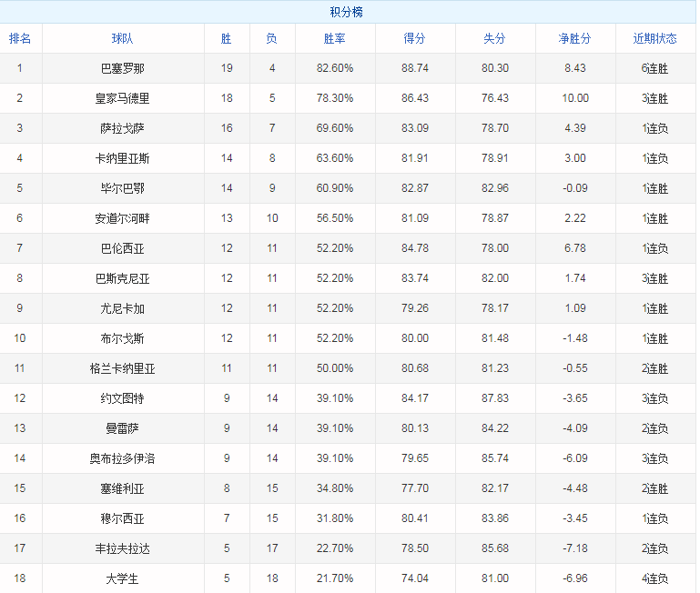Click points conceded 78.91 for 卡纳里亚斯
Screen dimensions: 700x593
[494, 158]
